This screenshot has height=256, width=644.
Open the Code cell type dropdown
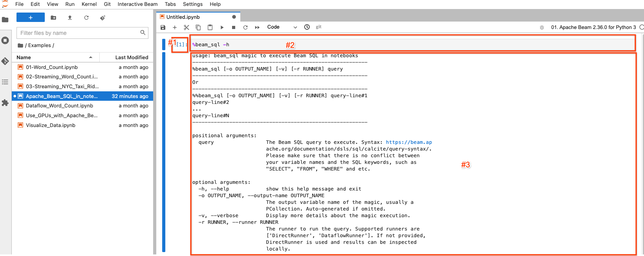(282, 27)
